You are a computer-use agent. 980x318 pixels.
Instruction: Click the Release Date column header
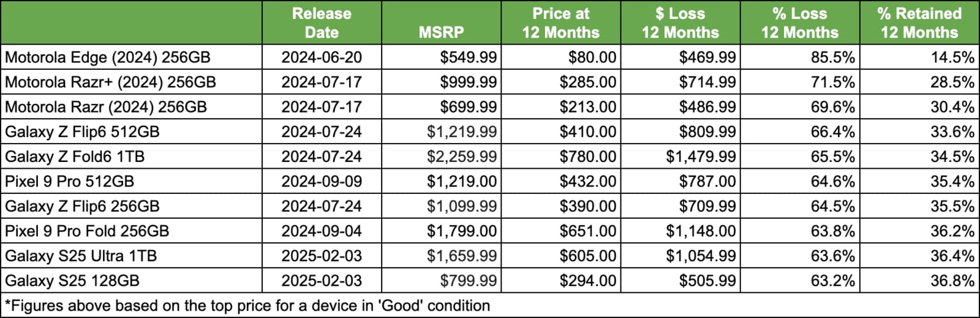[x=322, y=23]
